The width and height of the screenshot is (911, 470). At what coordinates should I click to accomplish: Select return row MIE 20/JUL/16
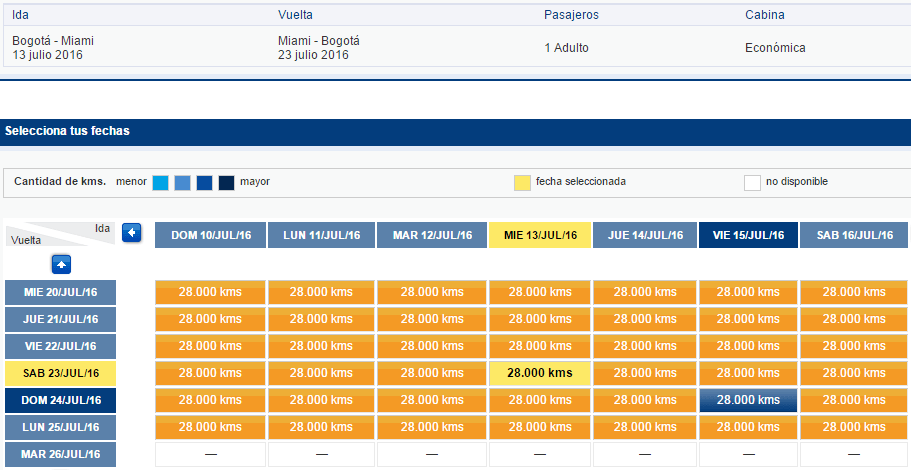[60, 292]
